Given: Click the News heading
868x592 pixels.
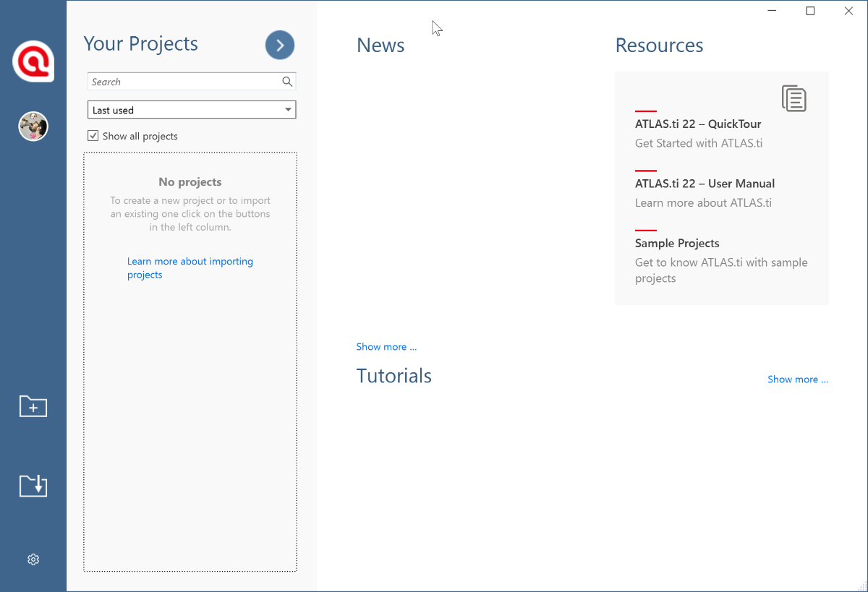Looking at the screenshot, I should [x=380, y=46].
